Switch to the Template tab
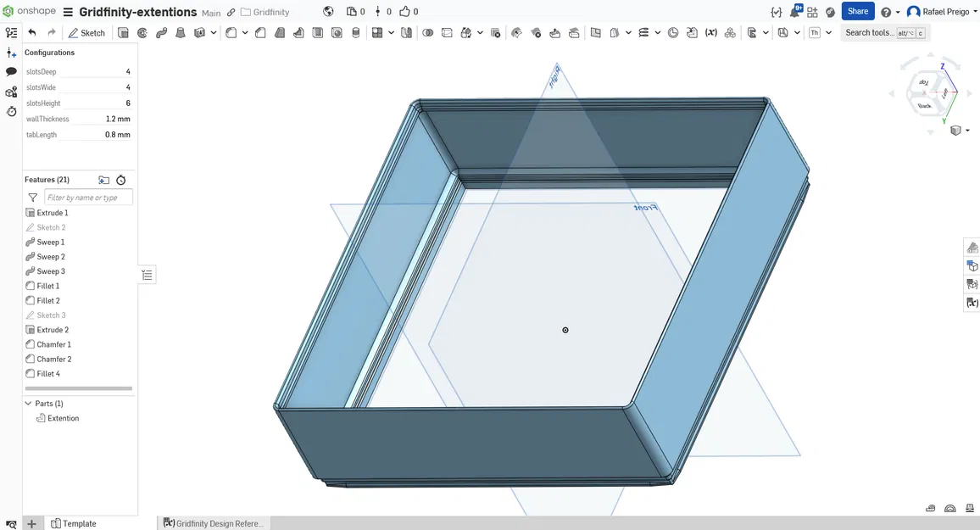Screen dimensions: 980x530 click(73, 524)
